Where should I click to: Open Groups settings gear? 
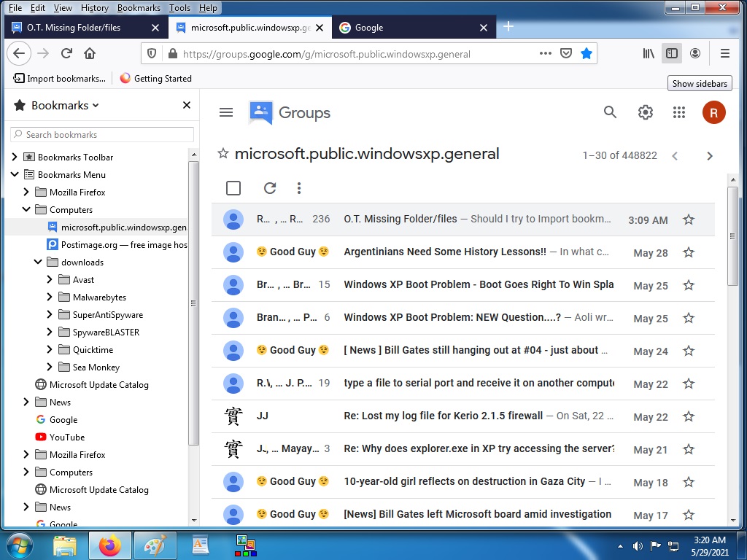click(x=645, y=112)
